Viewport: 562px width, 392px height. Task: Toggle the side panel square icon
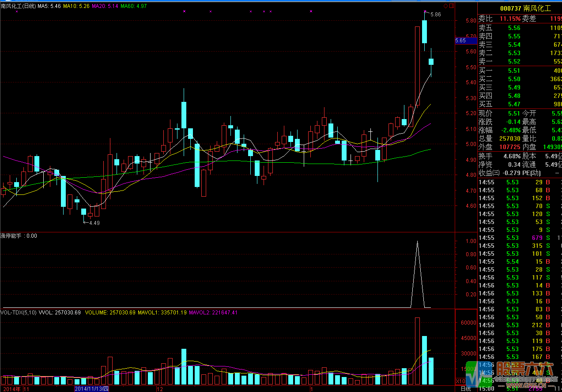click(451, 6)
